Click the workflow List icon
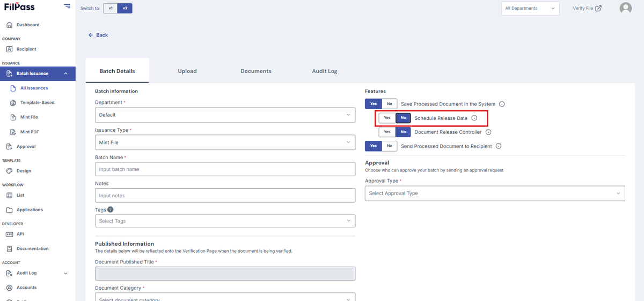Viewport: 644px width, 301px height. pyautogui.click(x=9, y=195)
